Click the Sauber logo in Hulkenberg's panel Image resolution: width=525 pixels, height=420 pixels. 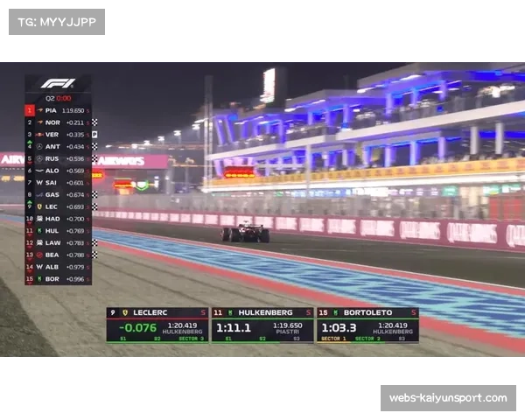click(x=230, y=312)
